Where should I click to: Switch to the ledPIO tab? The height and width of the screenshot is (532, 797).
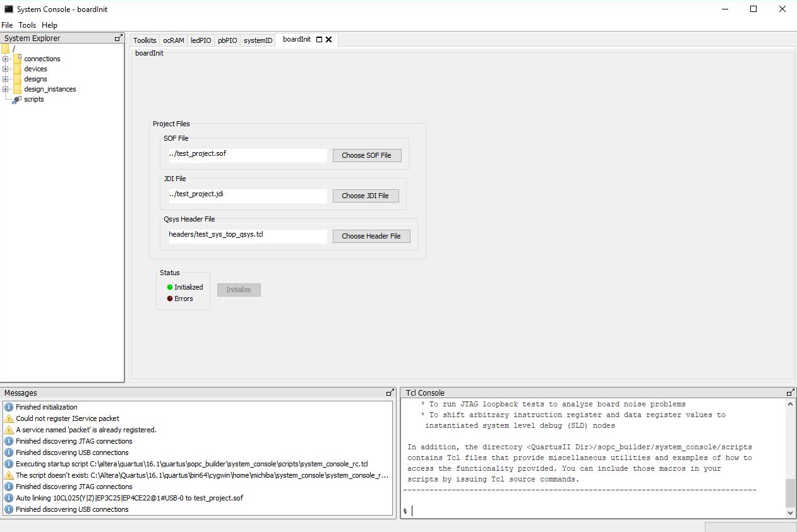pos(200,40)
